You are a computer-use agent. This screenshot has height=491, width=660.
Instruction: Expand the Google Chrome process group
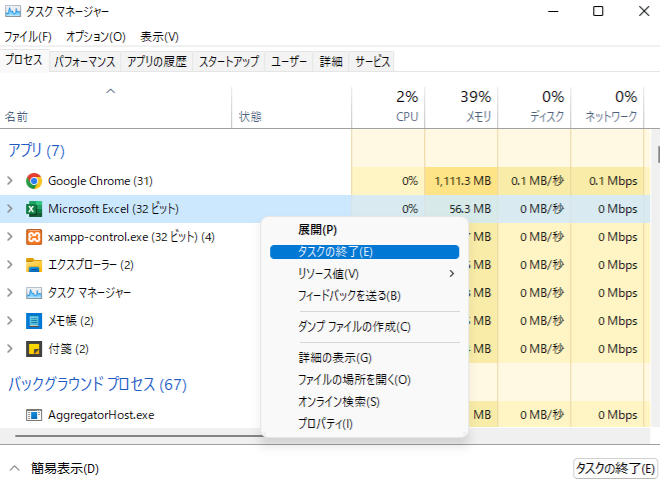coord(10,181)
